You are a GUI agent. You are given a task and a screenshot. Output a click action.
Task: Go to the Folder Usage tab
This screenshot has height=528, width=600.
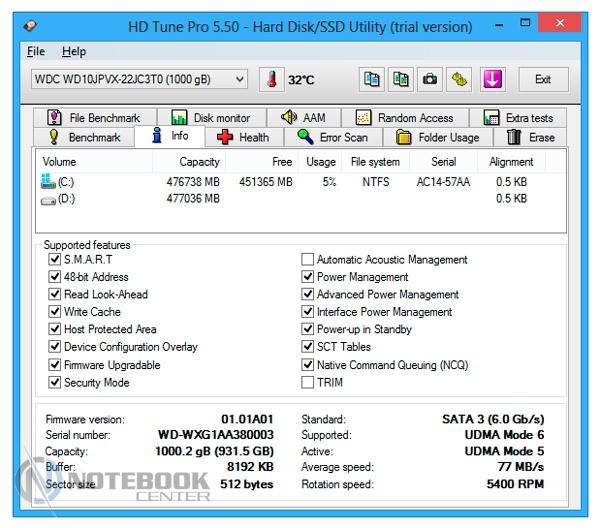tap(438, 137)
